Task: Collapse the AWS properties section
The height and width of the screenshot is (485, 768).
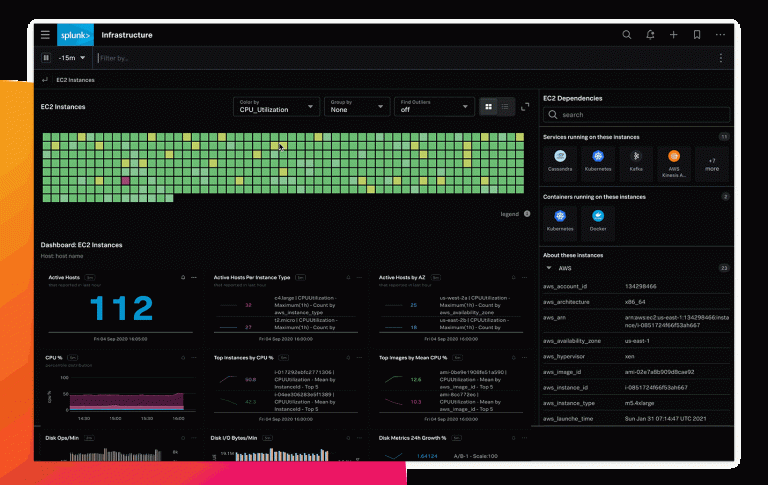Action: click(x=549, y=268)
